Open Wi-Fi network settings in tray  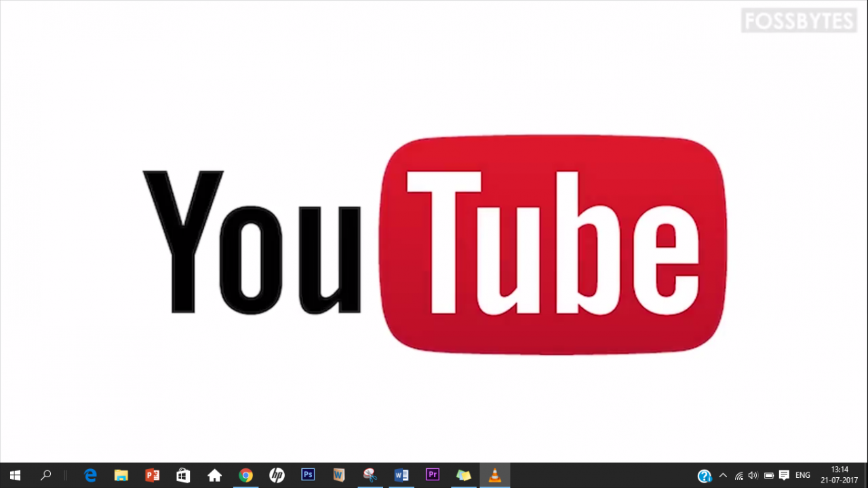[738, 476]
